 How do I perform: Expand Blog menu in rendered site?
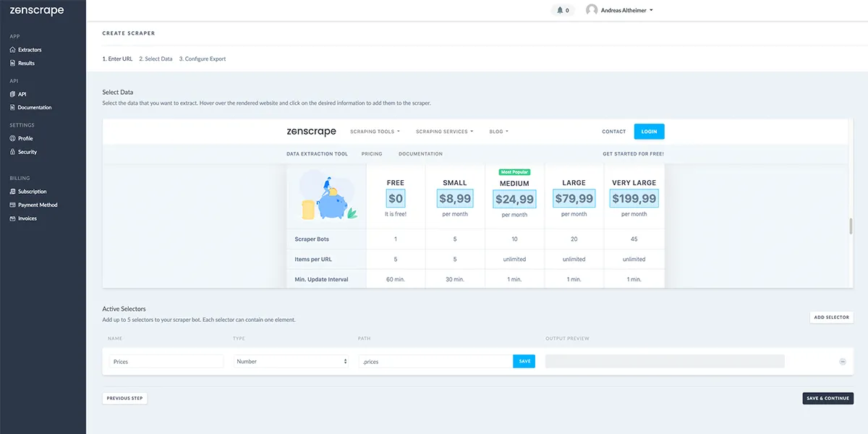point(498,132)
